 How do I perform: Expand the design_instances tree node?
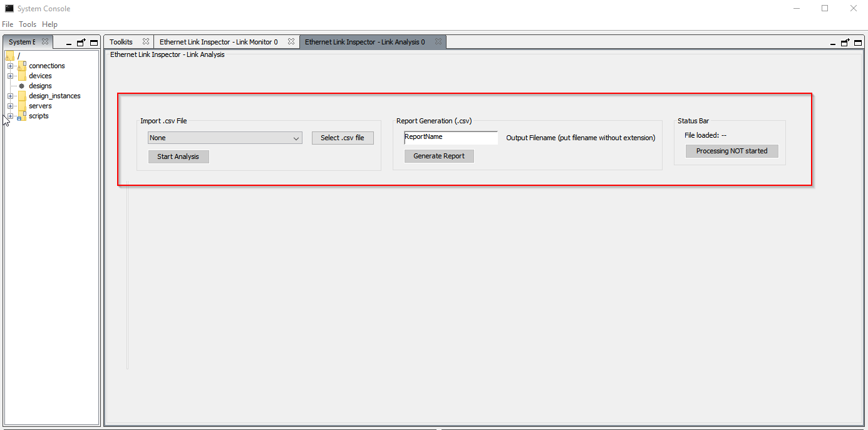[x=10, y=96]
